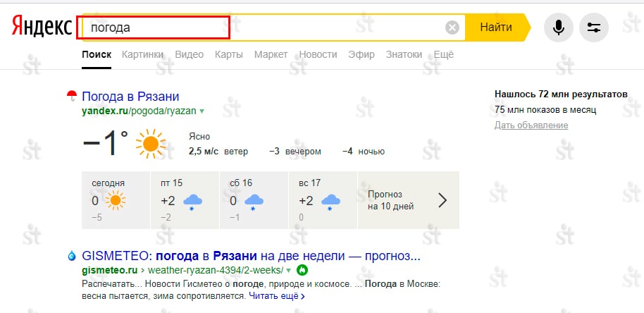Click the 2,5 м/с ветер value
This screenshot has width=644, height=313.
[x=218, y=151]
